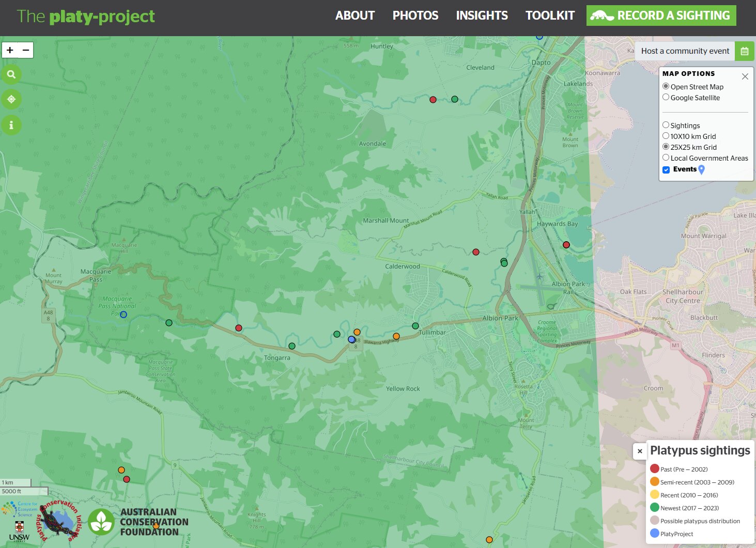Viewport: 756px width, 548px height.
Task: Click the calendar icon next to Host a community event
Action: (x=744, y=51)
